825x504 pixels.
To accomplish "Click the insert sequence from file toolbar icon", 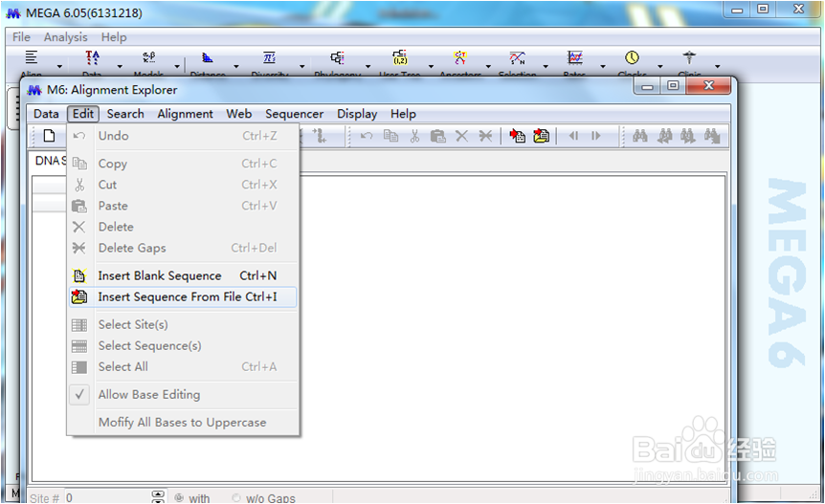I will [x=541, y=136].
